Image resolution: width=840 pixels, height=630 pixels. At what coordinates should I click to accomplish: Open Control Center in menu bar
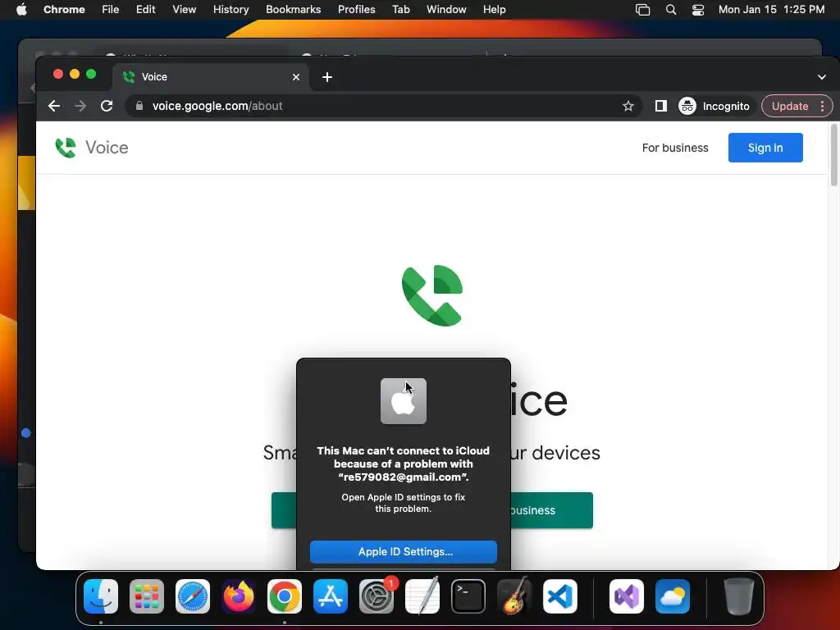coord(698,10)
